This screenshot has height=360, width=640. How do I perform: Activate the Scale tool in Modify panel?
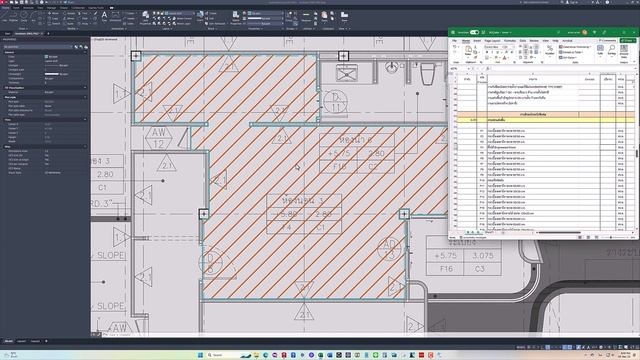click(x=69, y=24)
